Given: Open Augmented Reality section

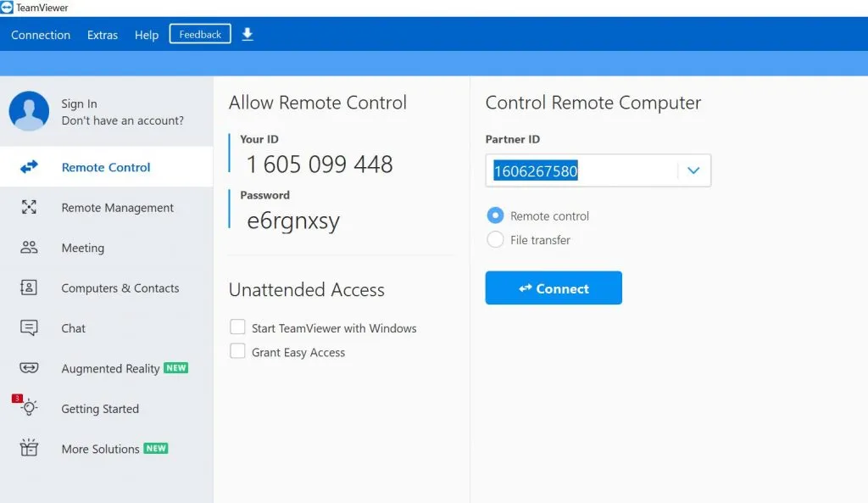Looking at the screenshot, I should point(106,368).
